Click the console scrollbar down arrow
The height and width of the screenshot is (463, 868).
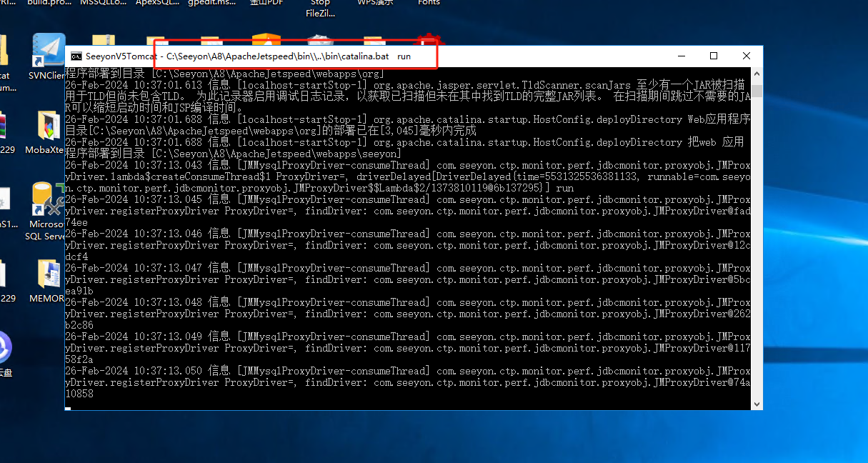pos(757,404)
